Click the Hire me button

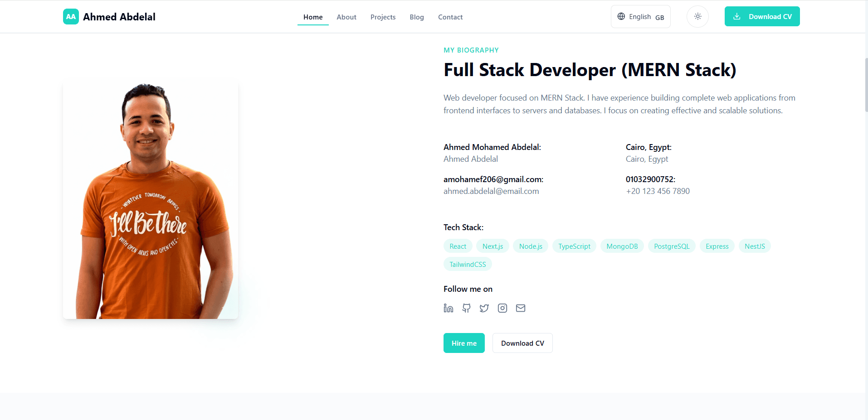coord(464,343)
